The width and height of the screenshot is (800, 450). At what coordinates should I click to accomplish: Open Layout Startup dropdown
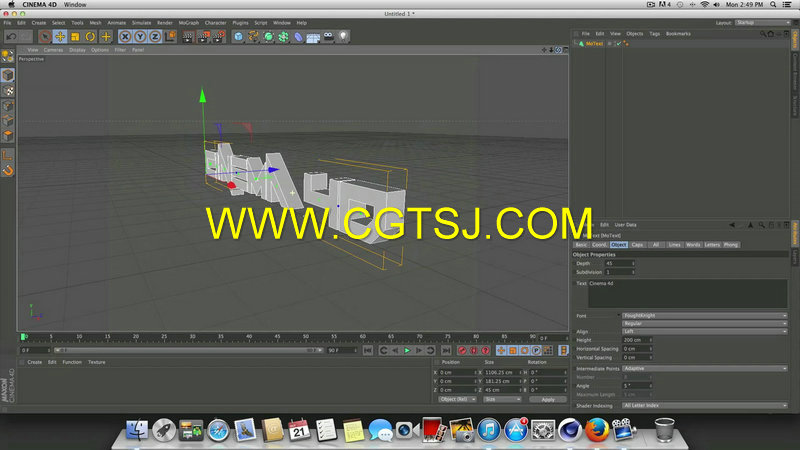(x=763, y=23)
